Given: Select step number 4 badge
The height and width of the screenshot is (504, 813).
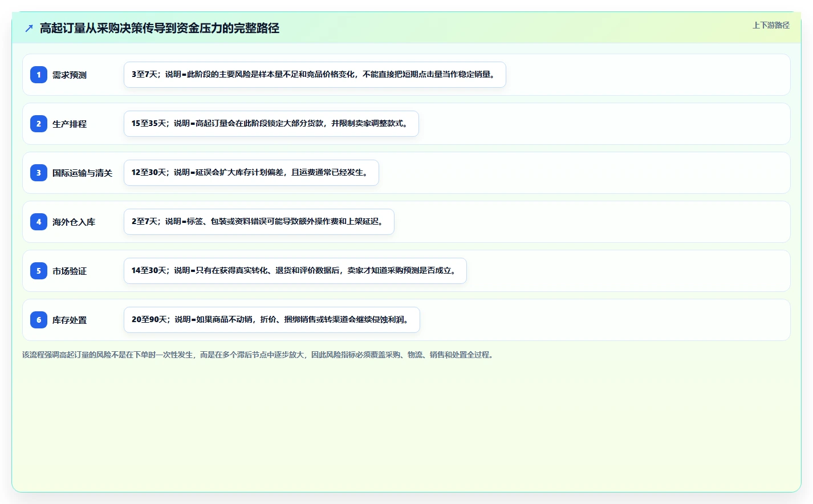Looking at the screenshot, I should 39,222.
